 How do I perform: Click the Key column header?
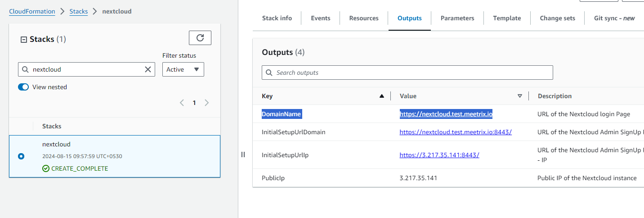[267, 96]
